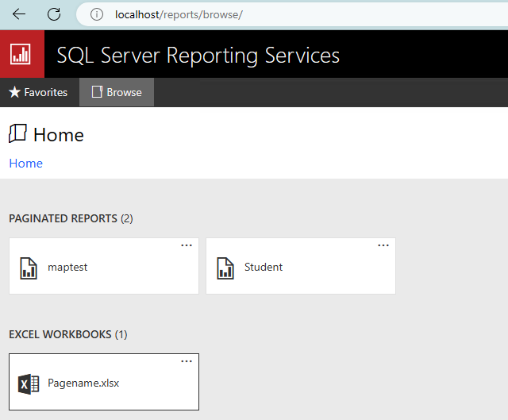Reload the page with the refresh icon

(x=54, y=14)
